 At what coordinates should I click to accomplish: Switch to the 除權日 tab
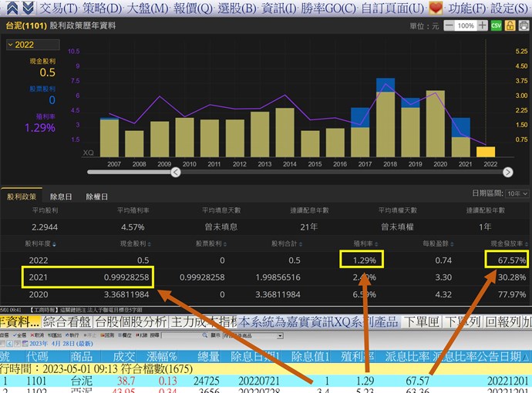click(97, 197)
